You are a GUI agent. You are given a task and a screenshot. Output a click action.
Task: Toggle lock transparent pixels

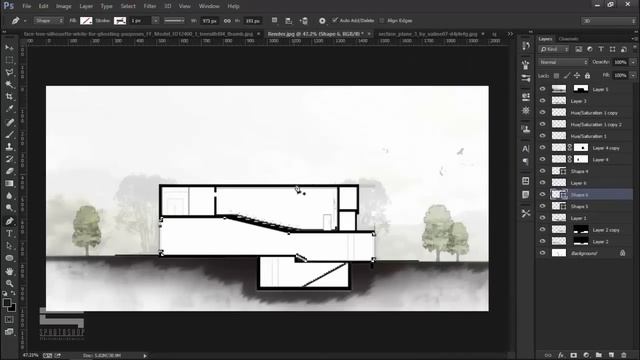point(556,76)
